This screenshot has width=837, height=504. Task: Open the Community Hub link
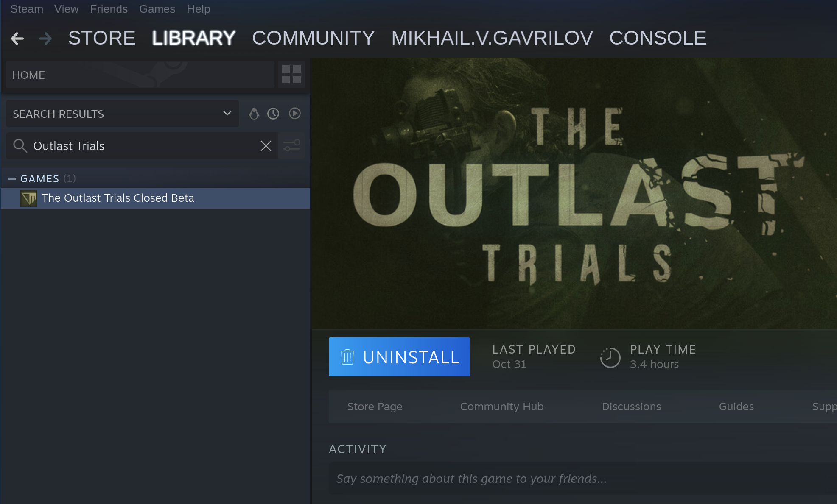click(x=502, y=407)
